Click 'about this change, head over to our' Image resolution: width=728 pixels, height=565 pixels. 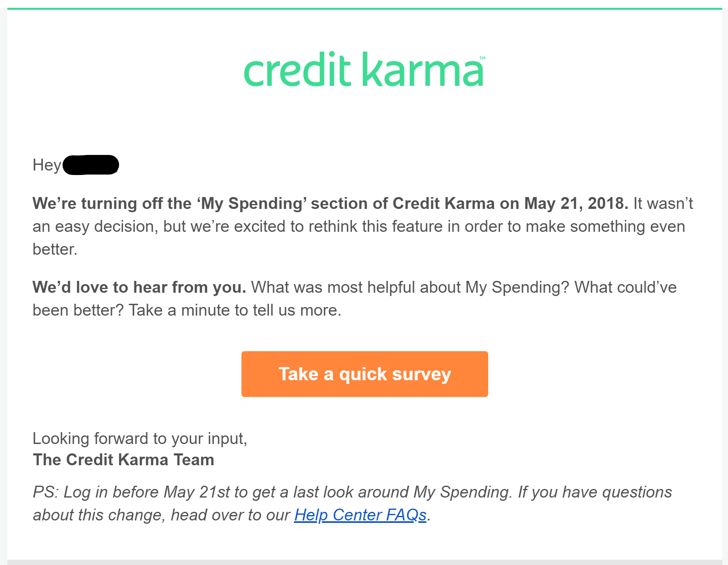(x=161, y=515)
